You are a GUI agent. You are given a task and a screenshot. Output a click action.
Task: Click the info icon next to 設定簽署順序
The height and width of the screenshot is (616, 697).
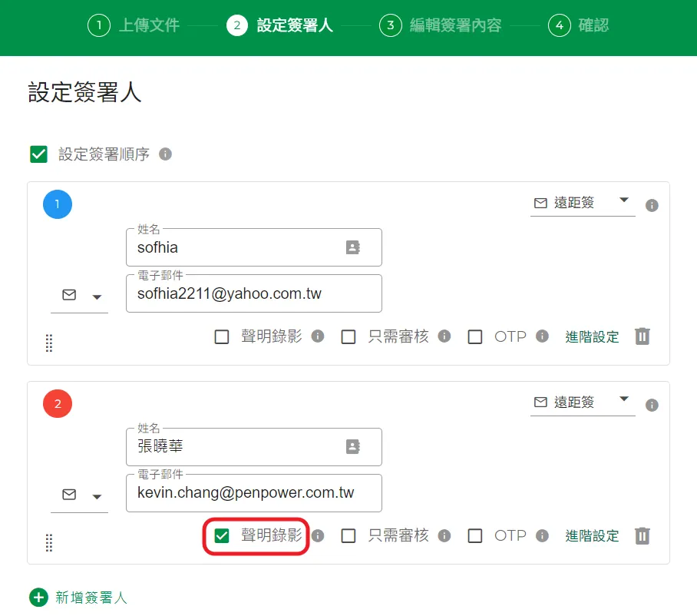[166, 154]
